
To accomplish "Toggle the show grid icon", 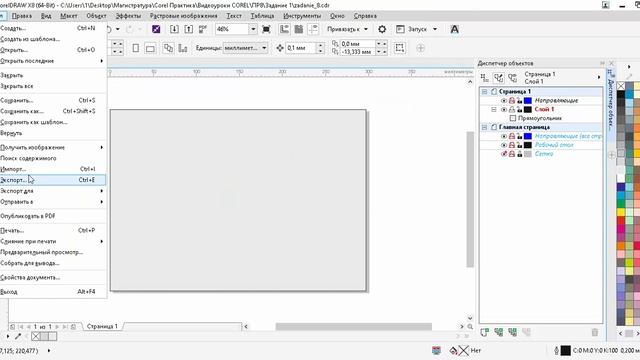I will (x=299, y=29).
